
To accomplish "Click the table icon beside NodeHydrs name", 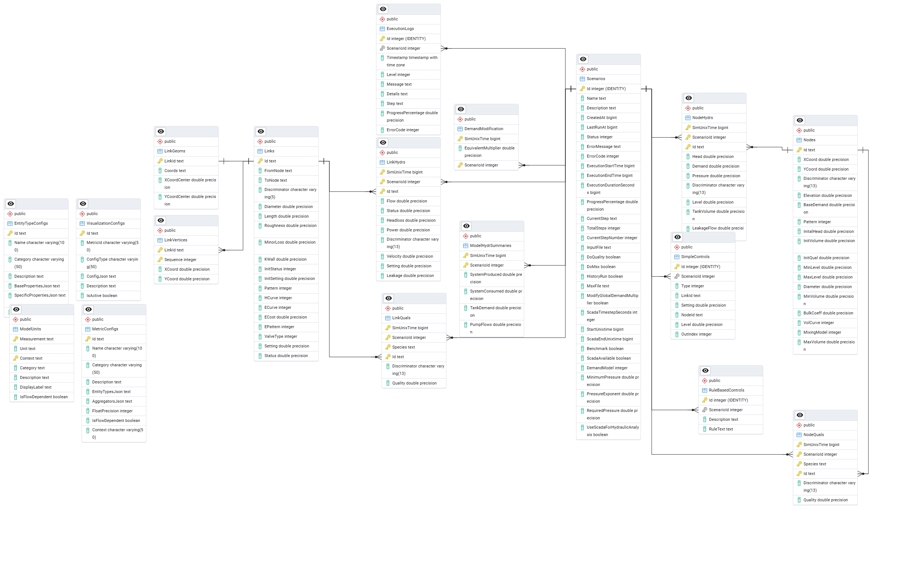I will coord(688,118).
